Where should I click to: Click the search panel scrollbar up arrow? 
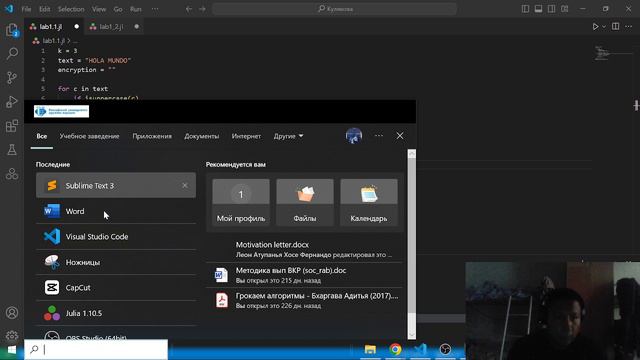411,154
